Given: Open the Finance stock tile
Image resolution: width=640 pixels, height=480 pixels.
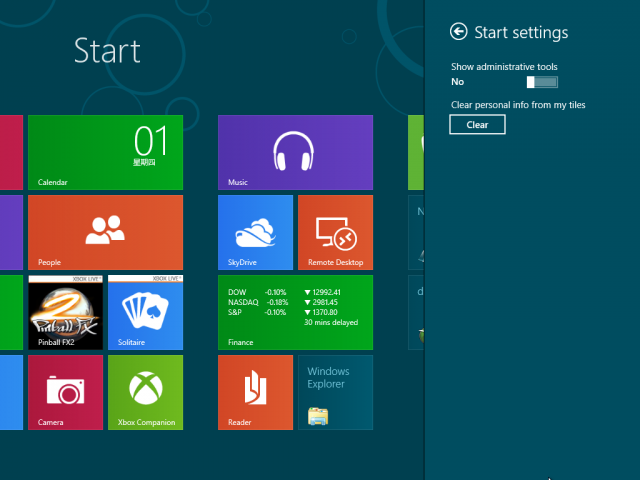Looking at the screenshot, I should pos(295,312).
